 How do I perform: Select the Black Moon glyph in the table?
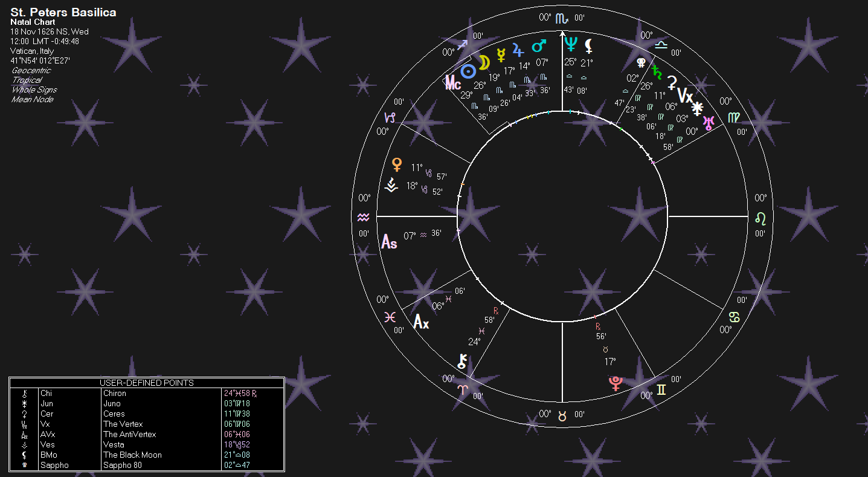click(25, 455)
